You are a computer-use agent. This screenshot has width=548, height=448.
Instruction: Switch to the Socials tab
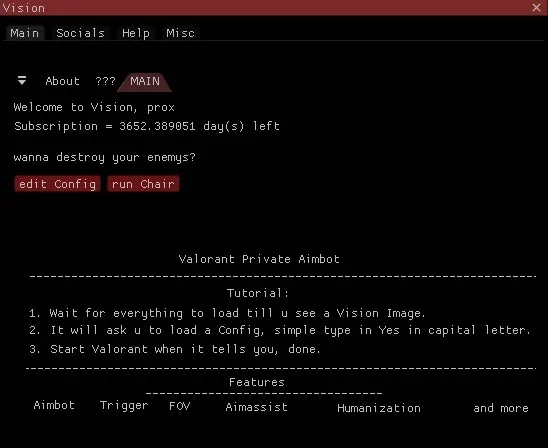click(x=80, y=33)
